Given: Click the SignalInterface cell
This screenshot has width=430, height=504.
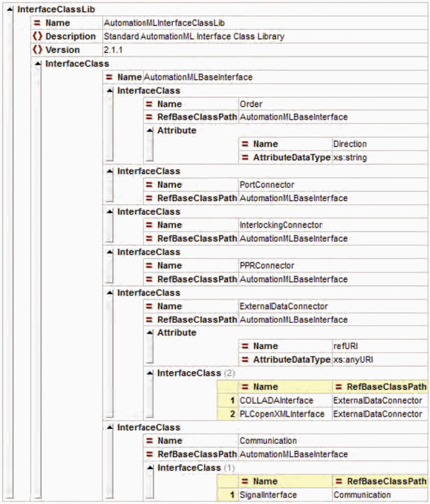Looking at the screenshot, I should click(268, 495).
